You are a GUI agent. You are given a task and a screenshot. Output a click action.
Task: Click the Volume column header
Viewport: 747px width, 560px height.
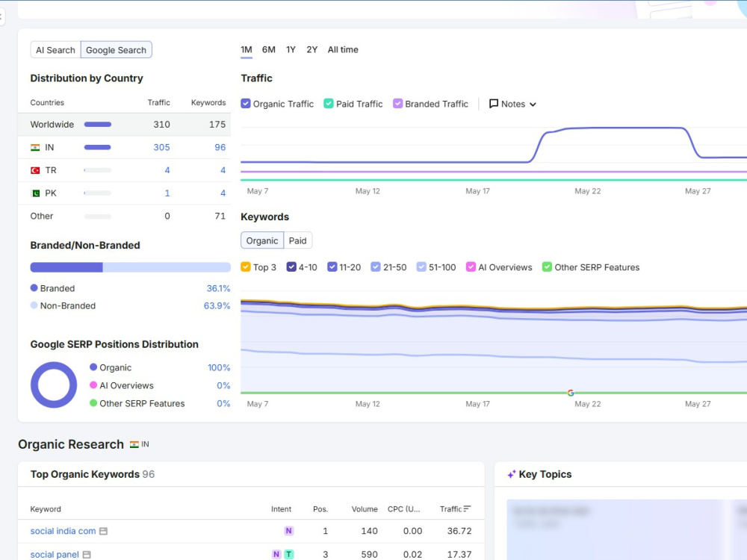tap(365, 509)
